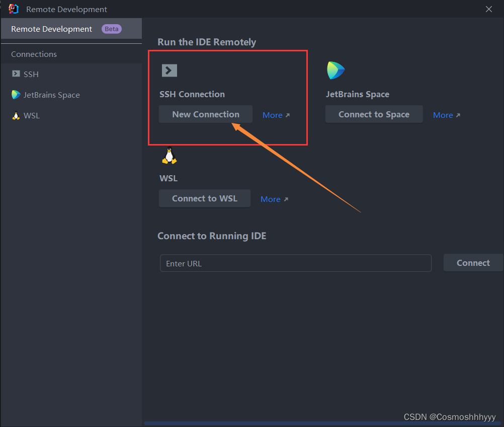Click the large JetBrains Space logo
This screenshot has height=427, width=504.
335,70
